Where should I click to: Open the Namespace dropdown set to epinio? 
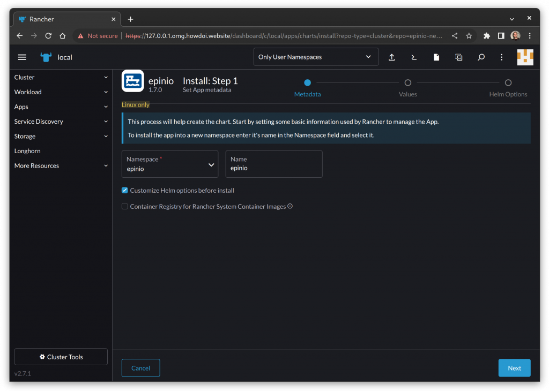point(169,164)
